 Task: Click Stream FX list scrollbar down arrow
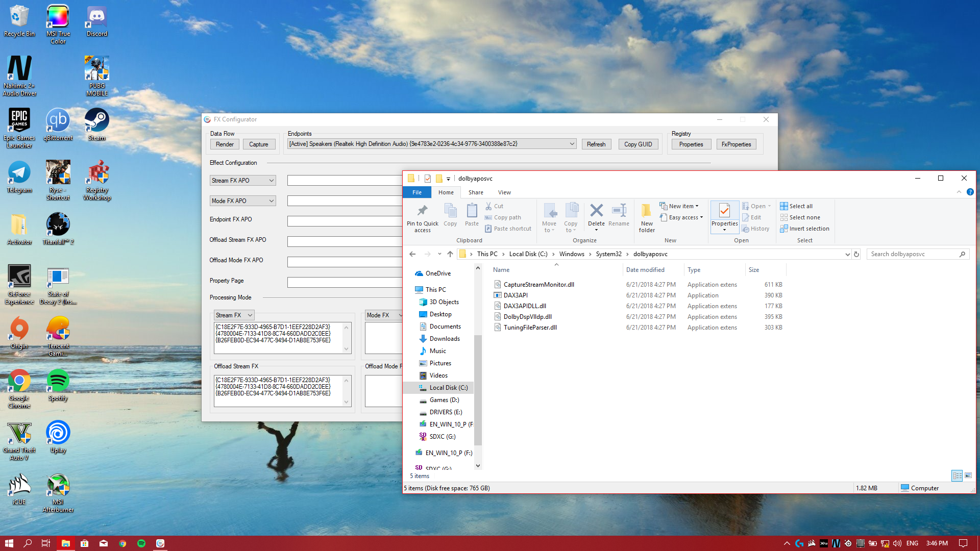347,349
